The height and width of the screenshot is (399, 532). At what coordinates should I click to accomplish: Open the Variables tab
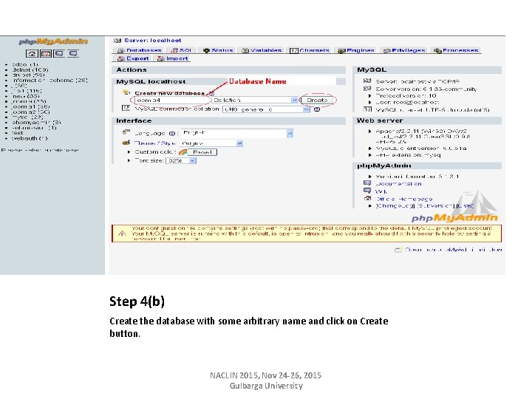pyautogui.click(x=262, y=50)
